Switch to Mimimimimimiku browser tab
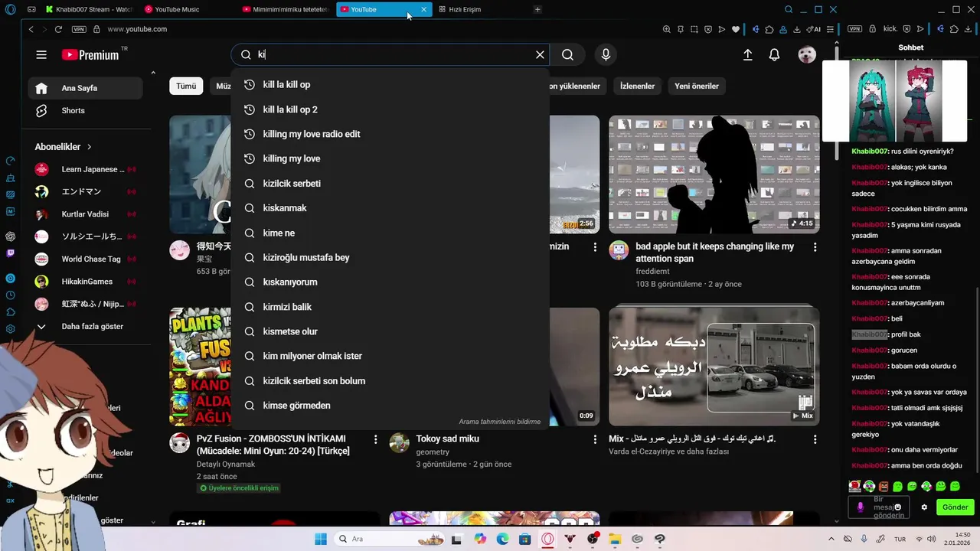This screenshot has width=980, height=551. coord(286,9)
